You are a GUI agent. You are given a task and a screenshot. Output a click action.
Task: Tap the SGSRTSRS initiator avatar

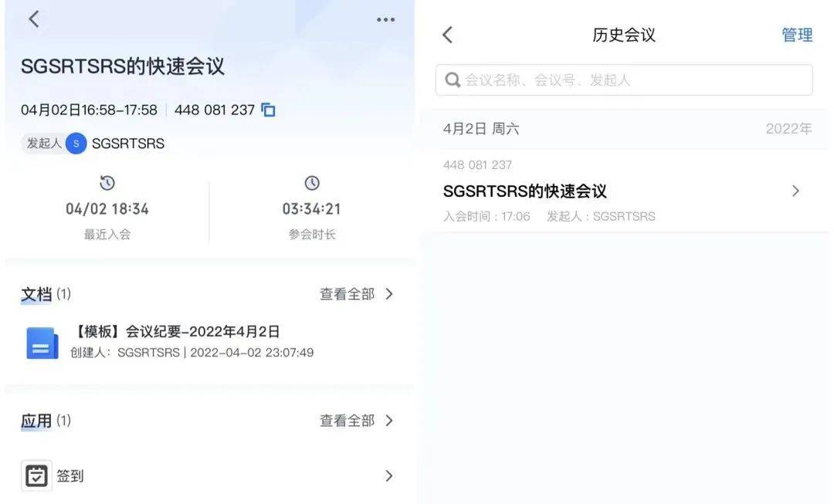(76, 144)
